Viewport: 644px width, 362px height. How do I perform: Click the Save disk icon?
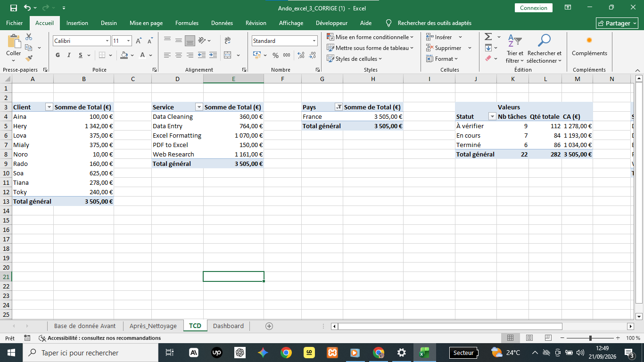tap(13, 8)
